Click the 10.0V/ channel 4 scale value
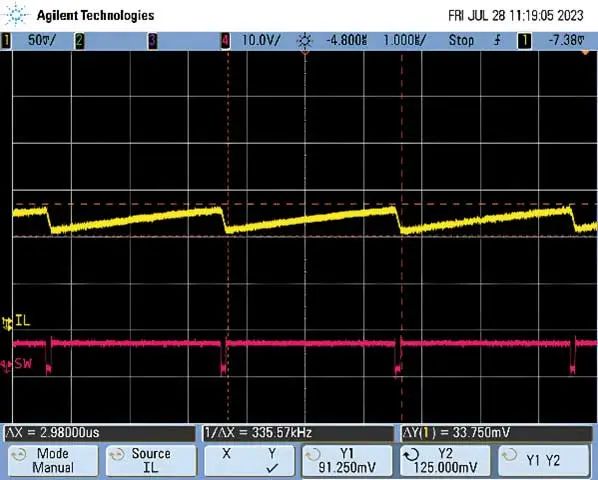The image size is (598, 480). coord(261,40)
